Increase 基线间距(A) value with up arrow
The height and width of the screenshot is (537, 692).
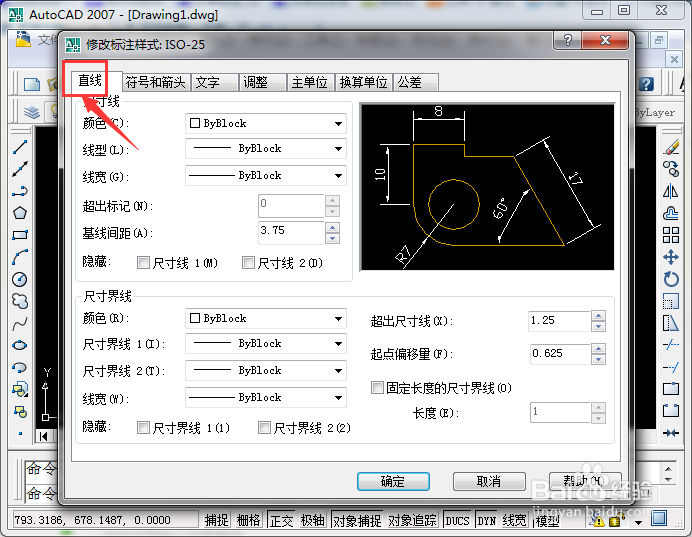tap(332, 228)
